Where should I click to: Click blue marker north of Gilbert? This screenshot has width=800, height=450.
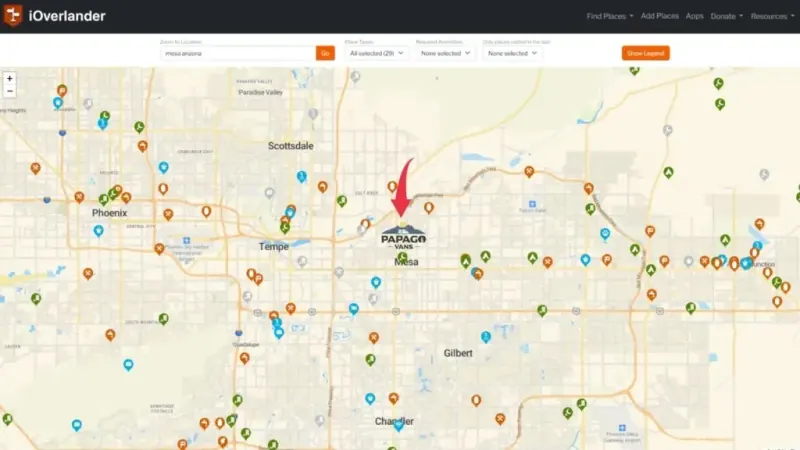pyautogui.click(x=486, y=337)
